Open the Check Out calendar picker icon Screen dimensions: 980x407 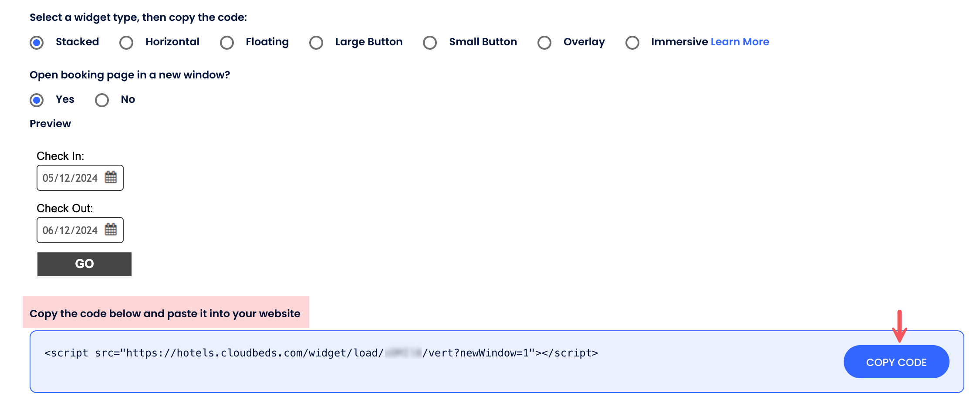point(111,230)
